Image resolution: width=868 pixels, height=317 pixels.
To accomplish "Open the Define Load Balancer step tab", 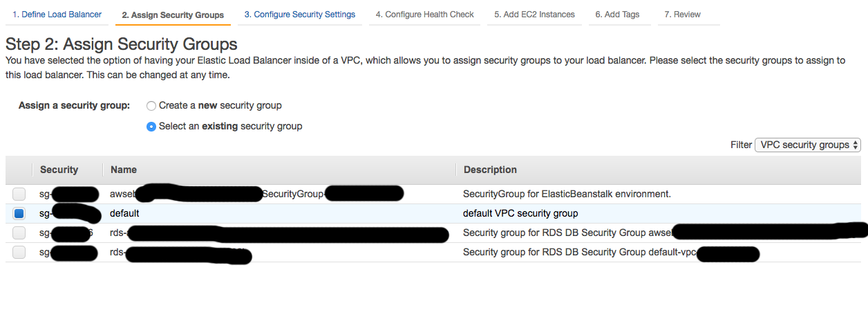I will pos(57,15).
